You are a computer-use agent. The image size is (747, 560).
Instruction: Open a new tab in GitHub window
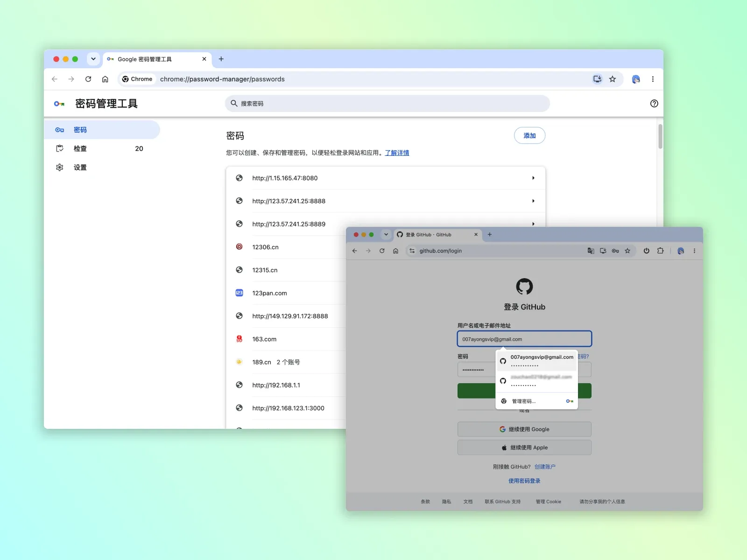490,234
